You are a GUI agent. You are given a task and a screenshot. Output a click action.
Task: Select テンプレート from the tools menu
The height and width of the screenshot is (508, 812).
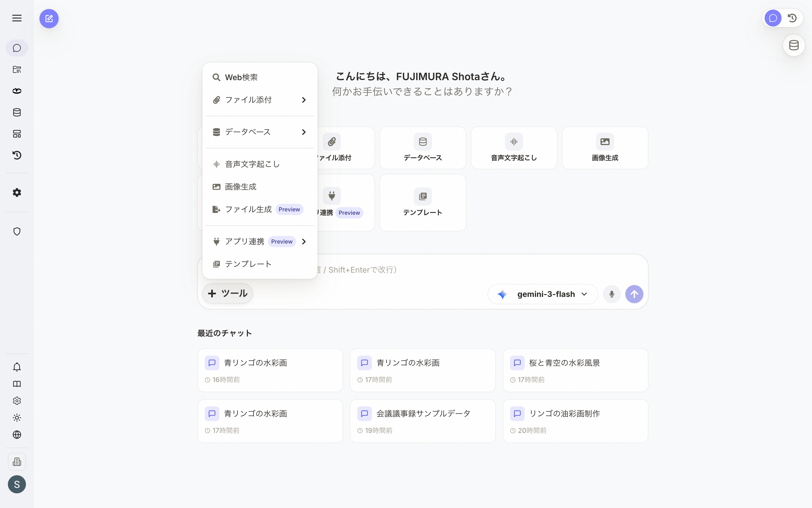pos(260,264)
